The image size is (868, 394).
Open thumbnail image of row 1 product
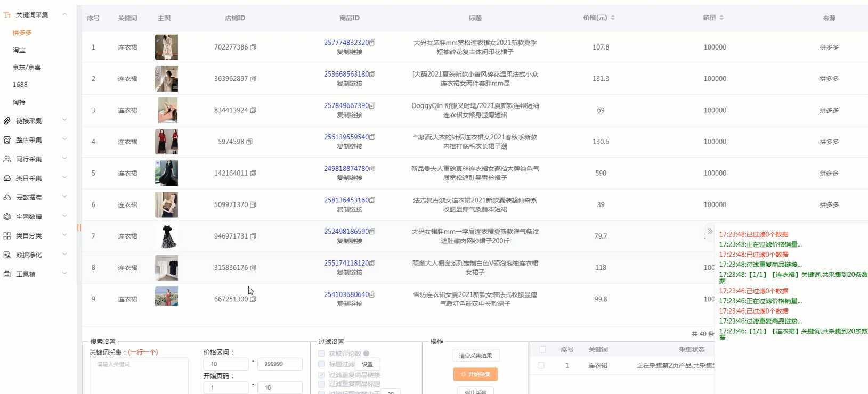click(166, 47)
